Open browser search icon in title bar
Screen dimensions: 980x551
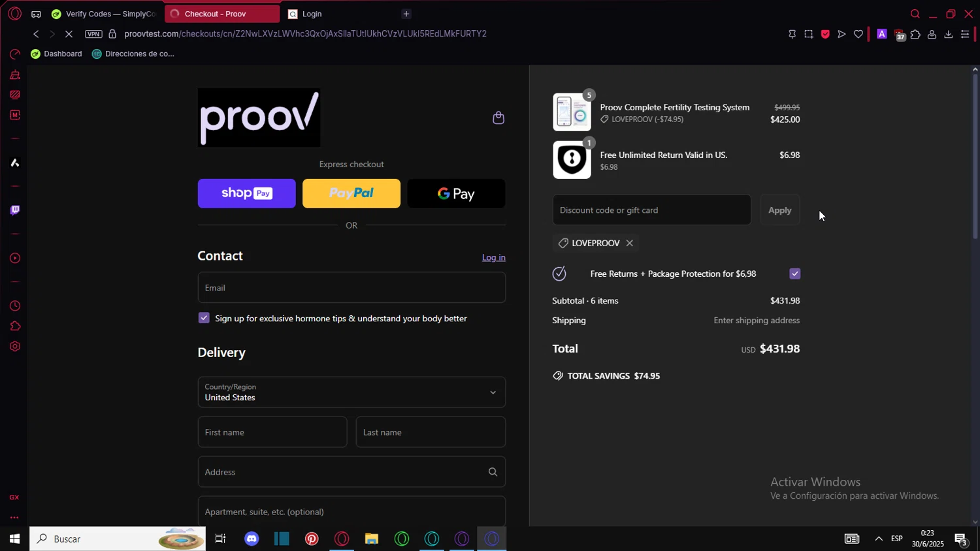[915, 14]
